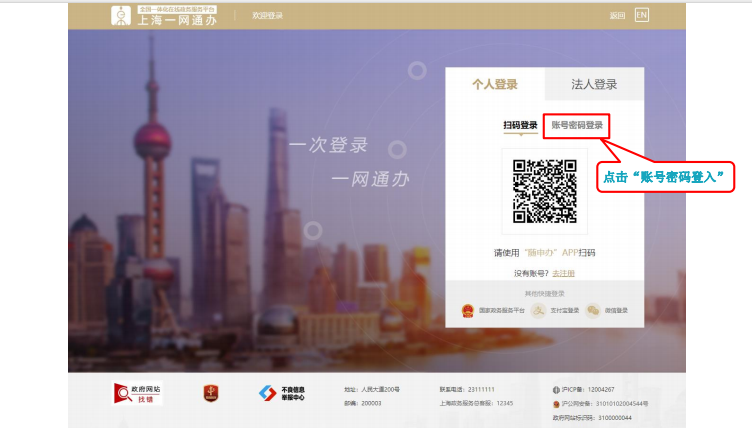The image size is (752, 429).
Task: Select the 微信登录 WeChat icon
Action: [593, 310]
